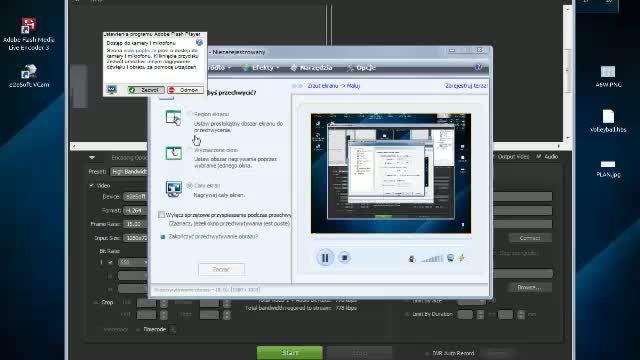Screen dimensions: 640x360
Task: Click the microphone icon beside volume bars
Action: tap(412, 258)
